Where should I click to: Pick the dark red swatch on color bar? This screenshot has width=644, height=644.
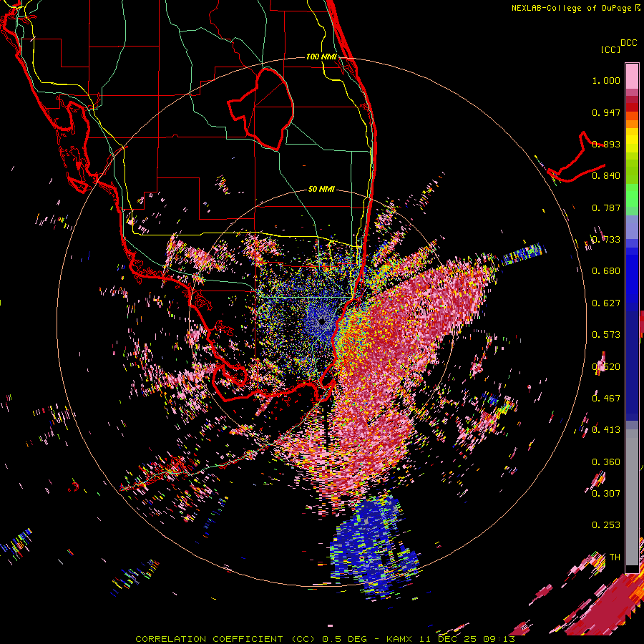632,107
